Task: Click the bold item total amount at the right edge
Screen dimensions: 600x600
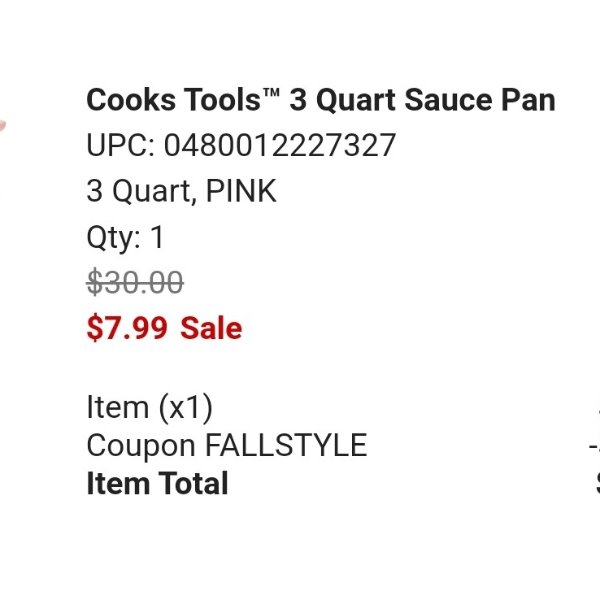Action: [597, 483]
